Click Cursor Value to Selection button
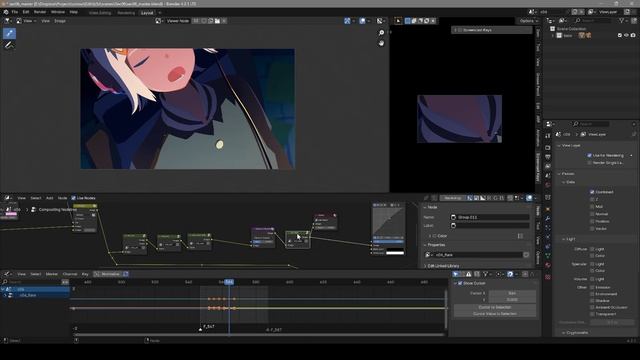Viewport: 640px width, 360px height. pyautogui.click(x=495, y=314)
